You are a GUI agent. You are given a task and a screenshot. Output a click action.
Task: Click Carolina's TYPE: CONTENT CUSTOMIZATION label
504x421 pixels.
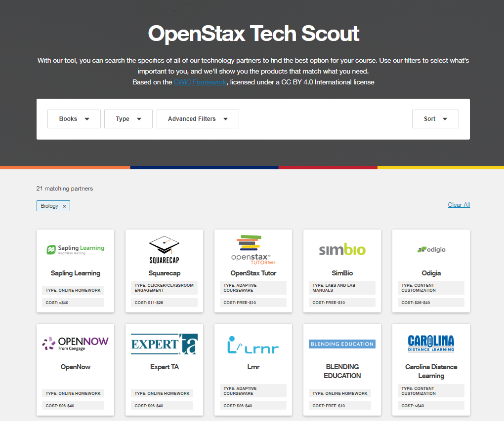point(431,391)
